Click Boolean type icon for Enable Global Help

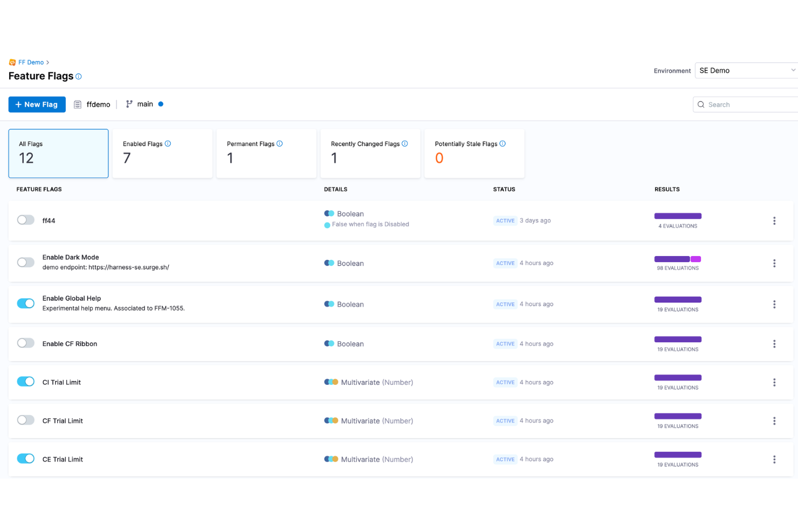pyautogui.click(x=329, y=304)
